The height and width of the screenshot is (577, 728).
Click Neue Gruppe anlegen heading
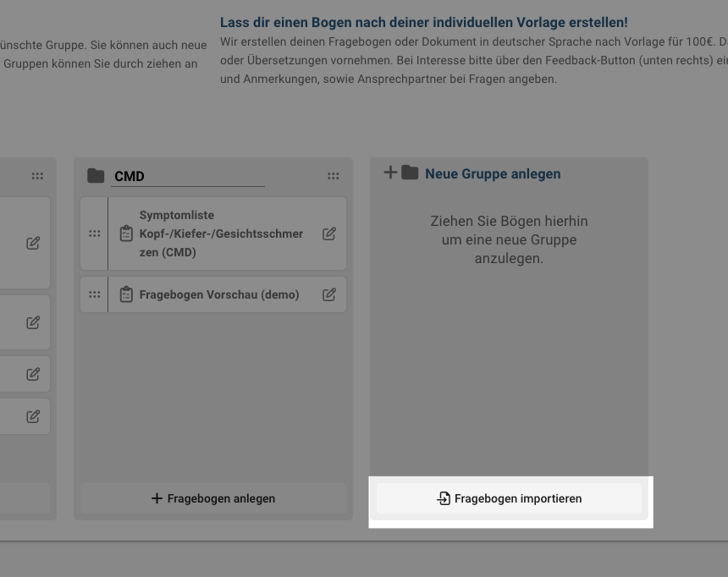(x=493, y=173)
